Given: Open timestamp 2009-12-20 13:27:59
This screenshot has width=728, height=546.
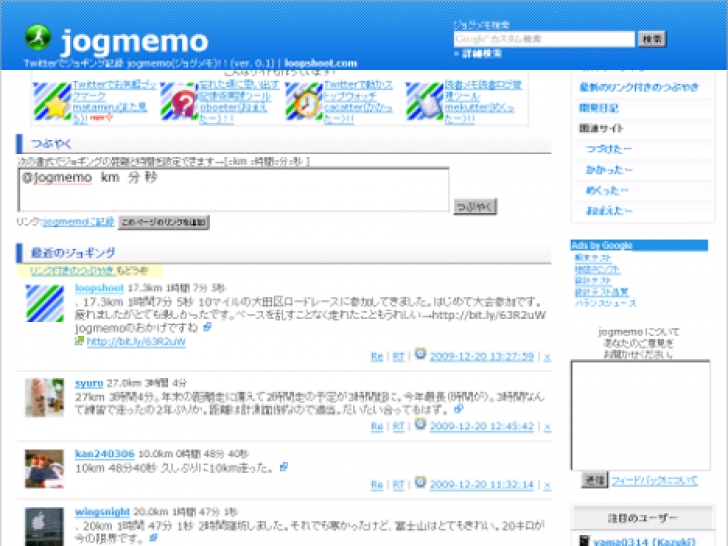Looking at the screenshot, I should pyautogui.click(x=481, y=357).
